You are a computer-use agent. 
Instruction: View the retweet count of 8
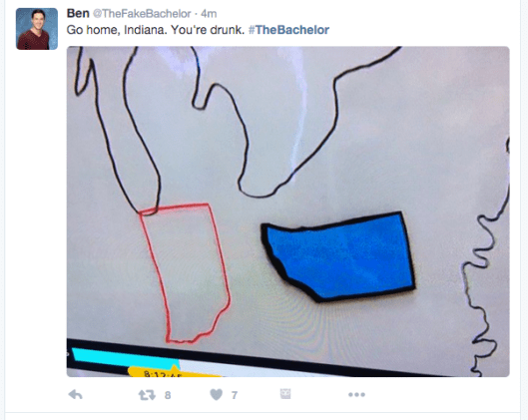coord(168,395)
